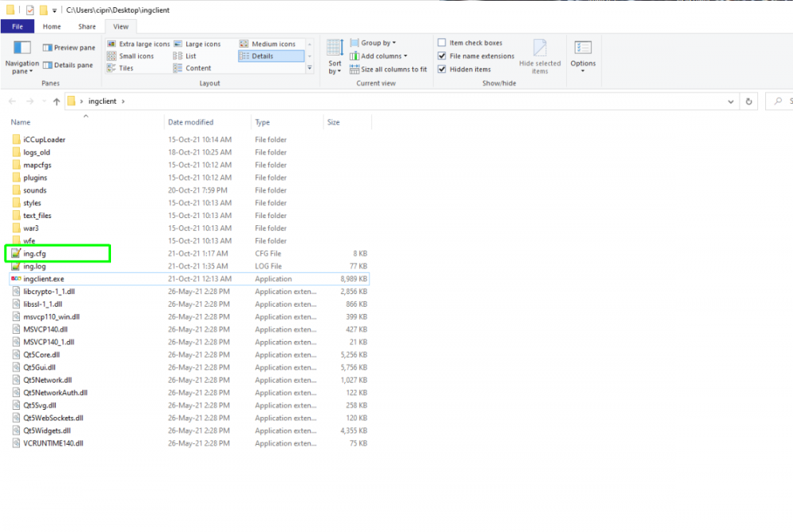
Task: Switch view to Content layout
Action: [x=200, y=68]
